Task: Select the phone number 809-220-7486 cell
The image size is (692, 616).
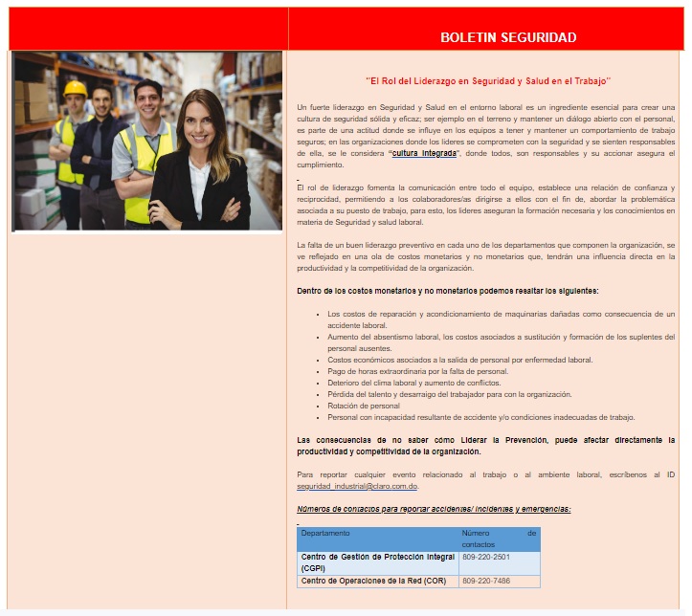Action: tap(486, 581)
